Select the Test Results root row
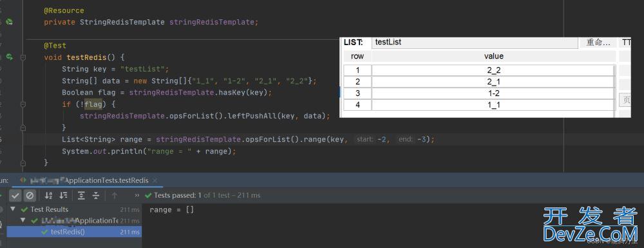 pyautogui.click(x=74, y=209)
